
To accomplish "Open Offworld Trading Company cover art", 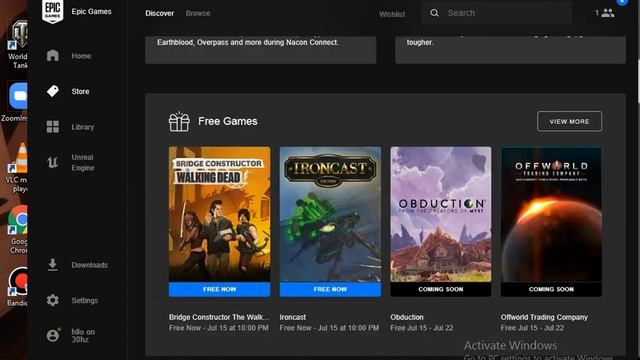I will pos(551,214).
